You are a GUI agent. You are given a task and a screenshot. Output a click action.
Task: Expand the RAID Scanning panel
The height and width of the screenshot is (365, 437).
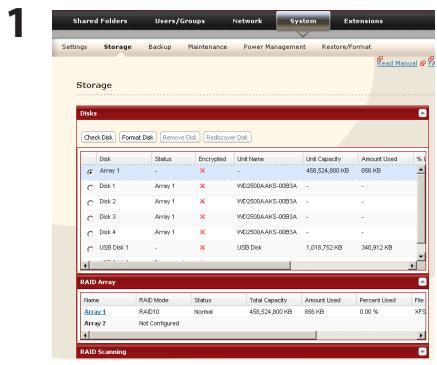(x=422, y=352)
